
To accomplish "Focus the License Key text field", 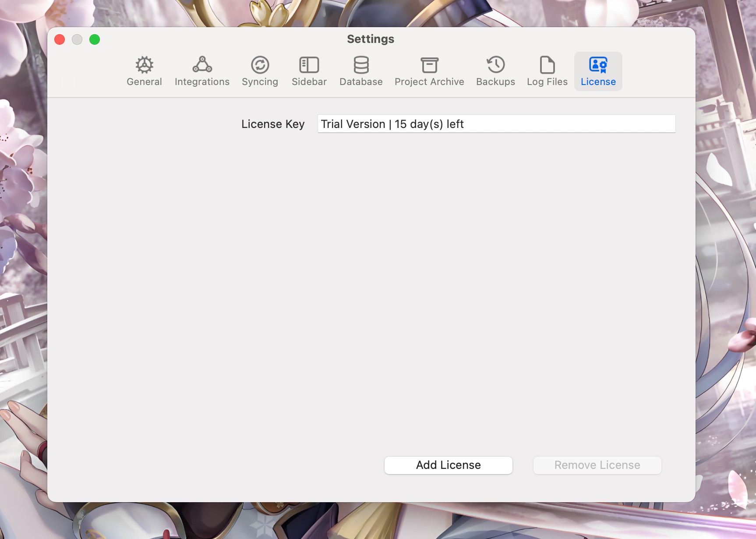I will (496, 124).
